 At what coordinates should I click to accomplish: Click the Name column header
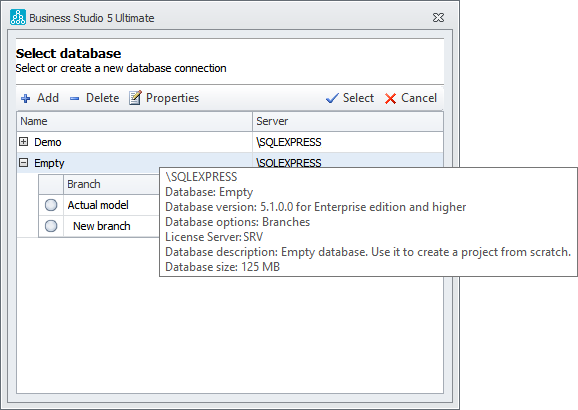point(135,121)
